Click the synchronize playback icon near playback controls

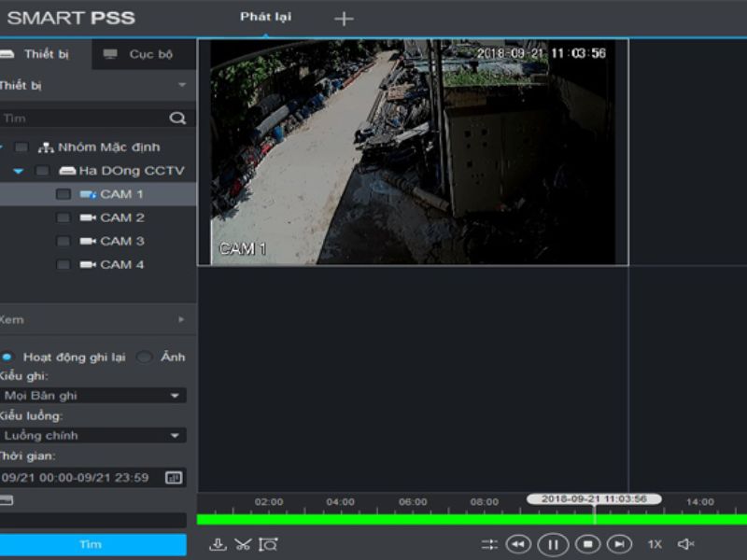click(x=490, y=544)
